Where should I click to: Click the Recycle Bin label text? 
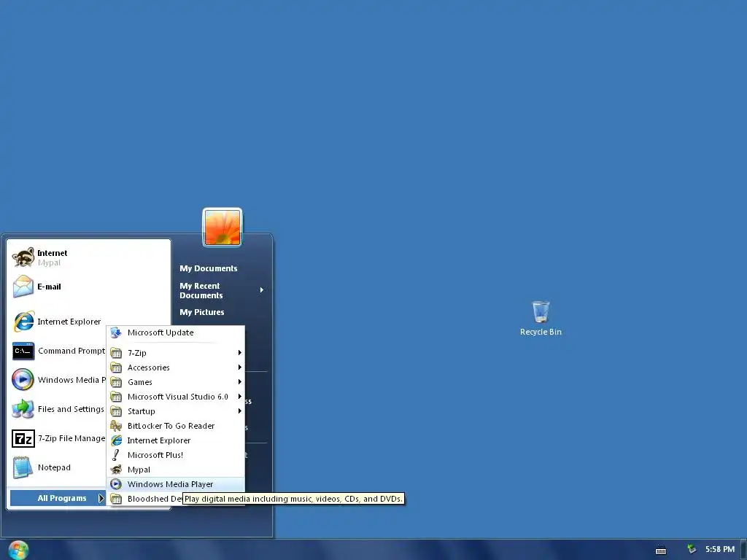pos(541,332)
